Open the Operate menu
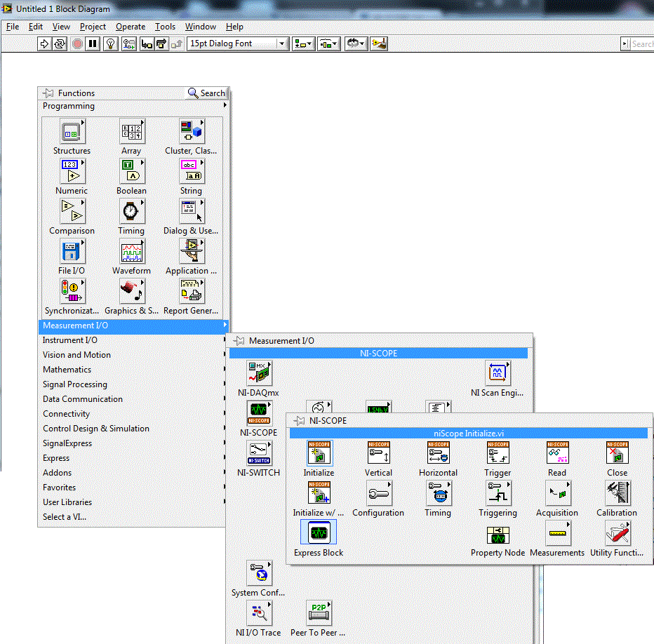This screenshot has width=654, height=644. (131, 27)
